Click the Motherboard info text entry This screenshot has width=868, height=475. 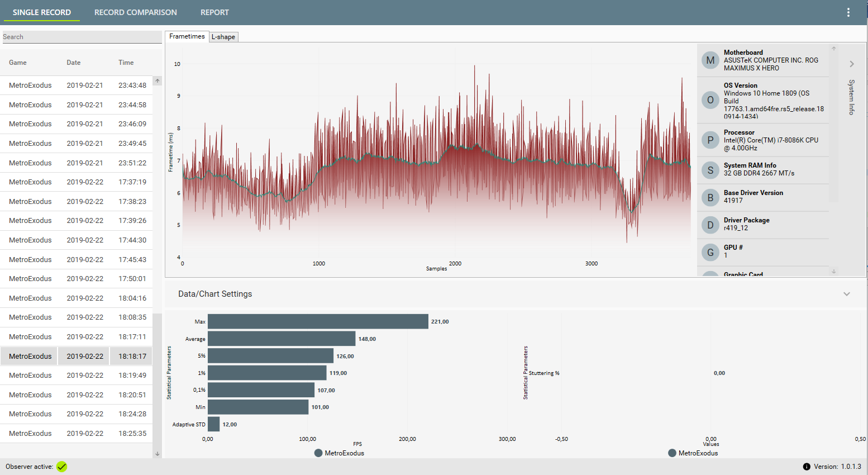[771, 60]
